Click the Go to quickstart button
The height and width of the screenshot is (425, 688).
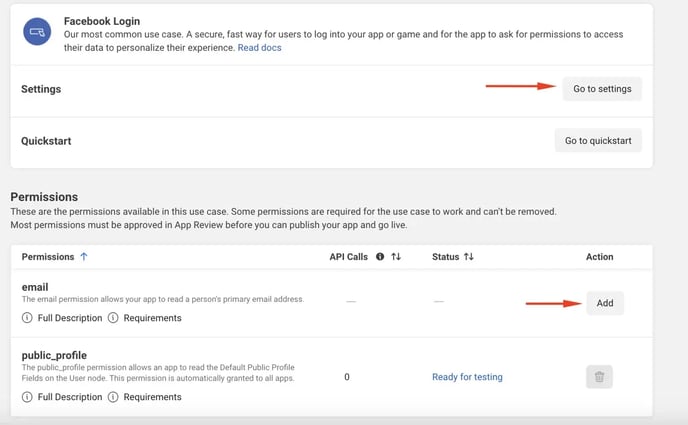[598, 140]
